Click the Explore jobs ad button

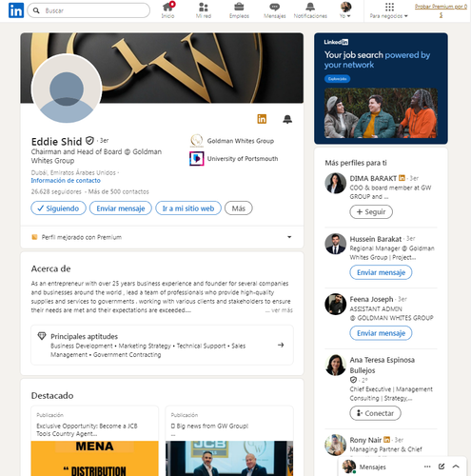(337, 79)
